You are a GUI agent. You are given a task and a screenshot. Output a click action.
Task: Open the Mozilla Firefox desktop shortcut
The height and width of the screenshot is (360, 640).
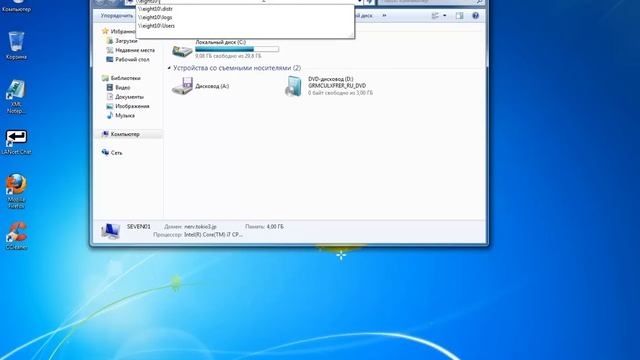pyautogui.click(x=16, y=191)
